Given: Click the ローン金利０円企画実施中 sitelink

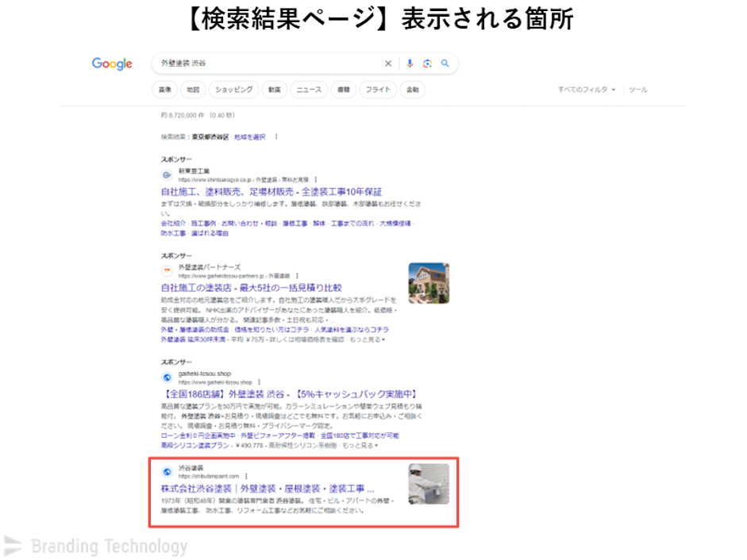Looking at the screenshot, I should 198,435.
